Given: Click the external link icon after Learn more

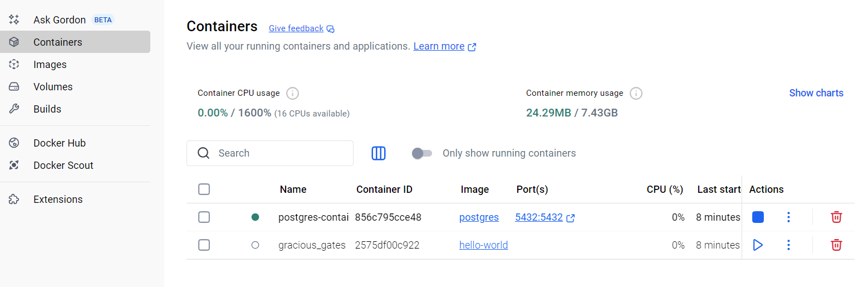Looking at the screenshot, I should pyautogui.click(x=472, y=47).
